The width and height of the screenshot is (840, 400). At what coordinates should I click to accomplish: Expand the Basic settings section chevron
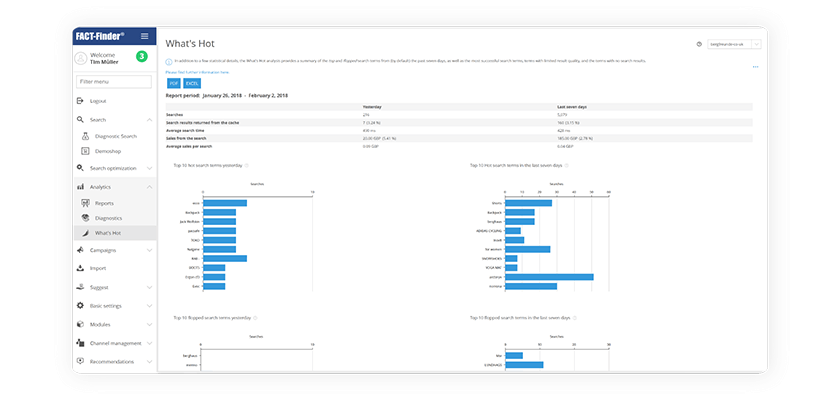tap(149, 306)
